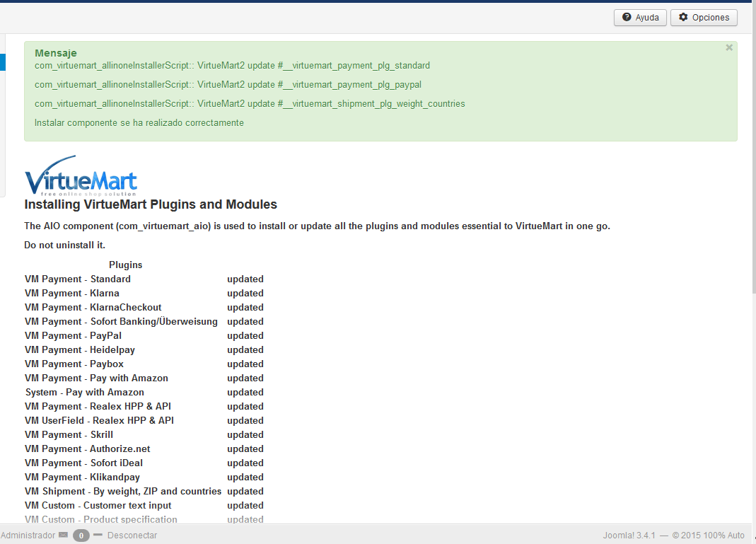Viewport: 756px width, 544px height.
Task: Click the Plugins column header
Action: pyautogui.click(x=125, y=265)
